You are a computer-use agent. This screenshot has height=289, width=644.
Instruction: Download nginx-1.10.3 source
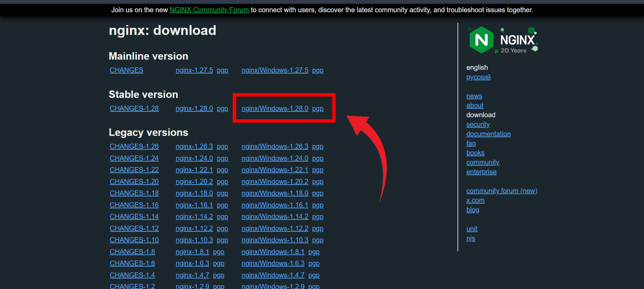click(x=194, y=240)
